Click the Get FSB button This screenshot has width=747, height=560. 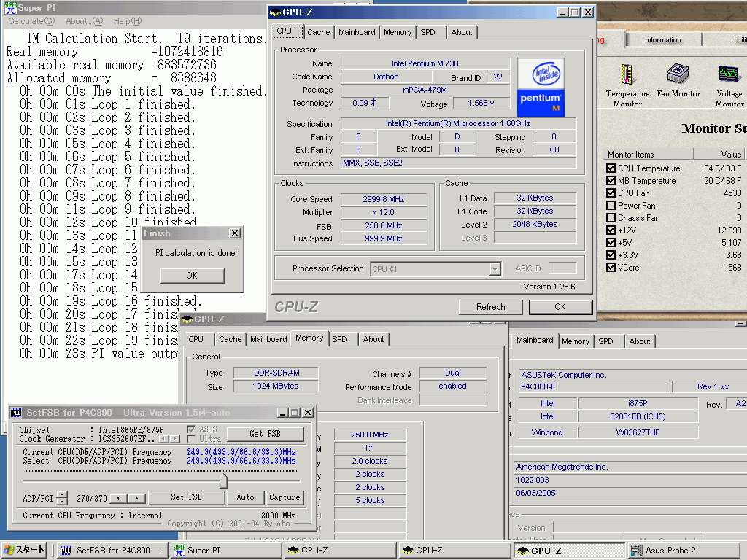click(x=266, y=434)
